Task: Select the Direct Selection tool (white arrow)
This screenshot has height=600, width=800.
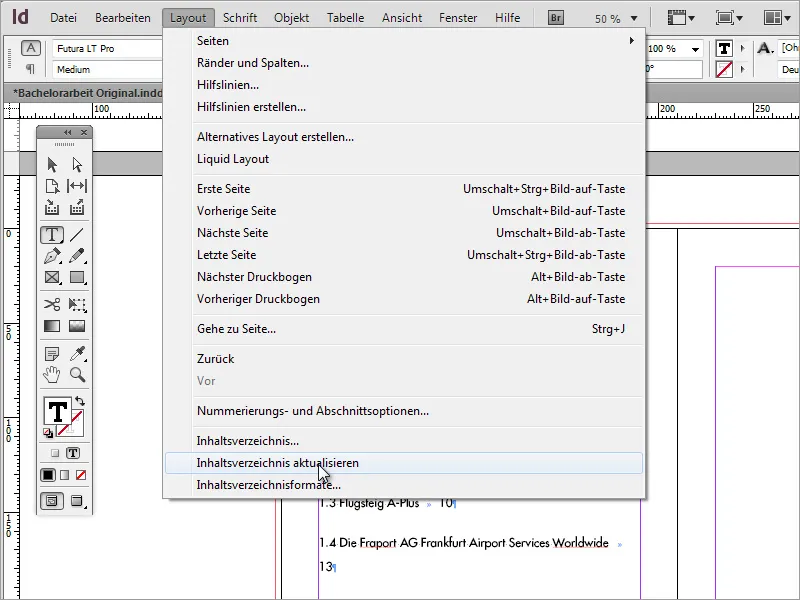Action: [x=77, y=164]
